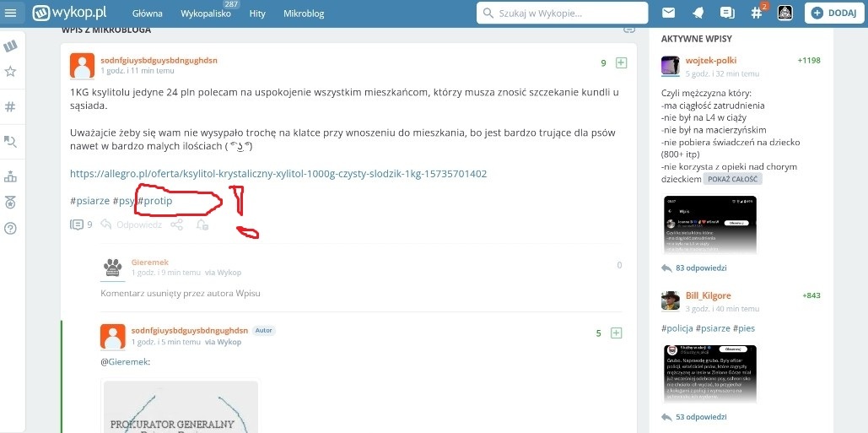This screenshot has height=433, width=868.
Task: Upvote the main post with plus button
Action: [x=621, y=63]
